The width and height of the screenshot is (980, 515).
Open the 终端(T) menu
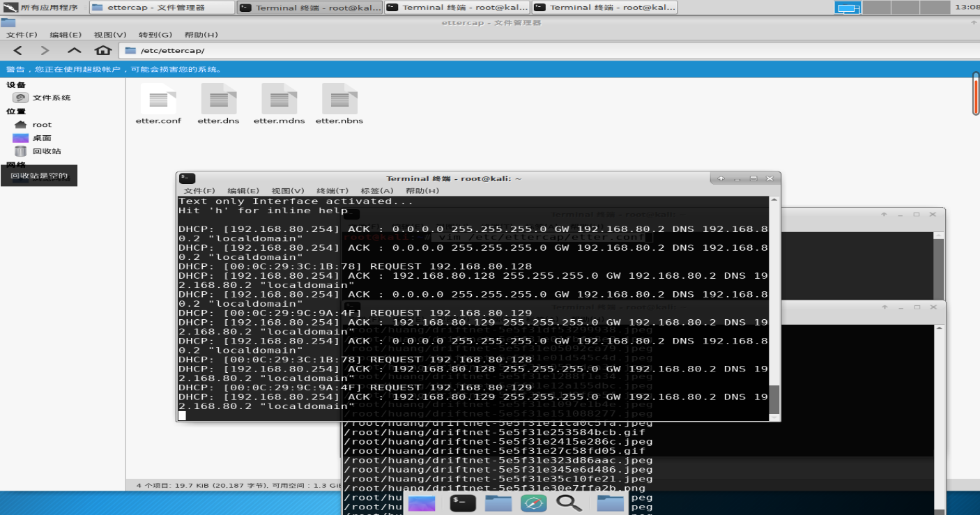[x=332, y=191]
